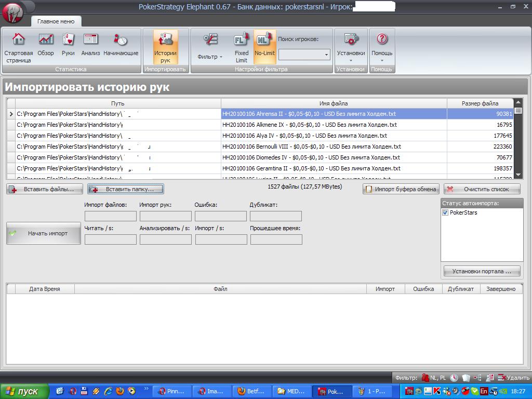Click the clock time filter icon
Screen dimensions: 532x399
(x=454, y=377)
